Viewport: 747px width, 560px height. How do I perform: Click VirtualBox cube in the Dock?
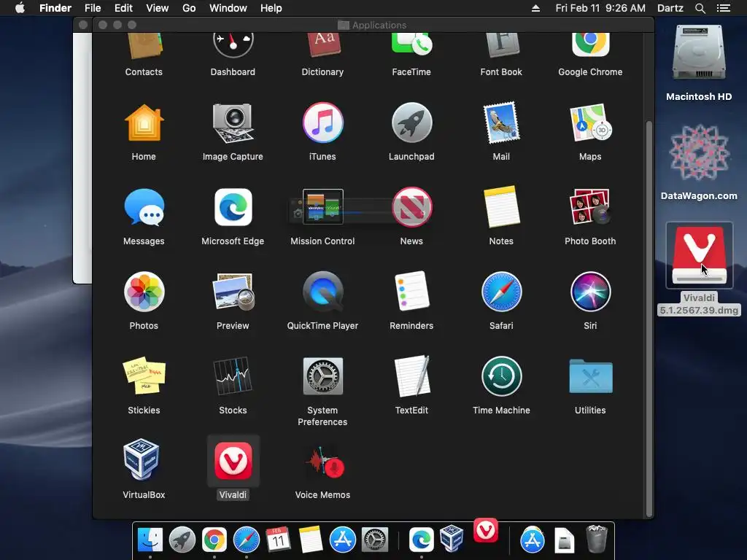[x=452, y=539]
